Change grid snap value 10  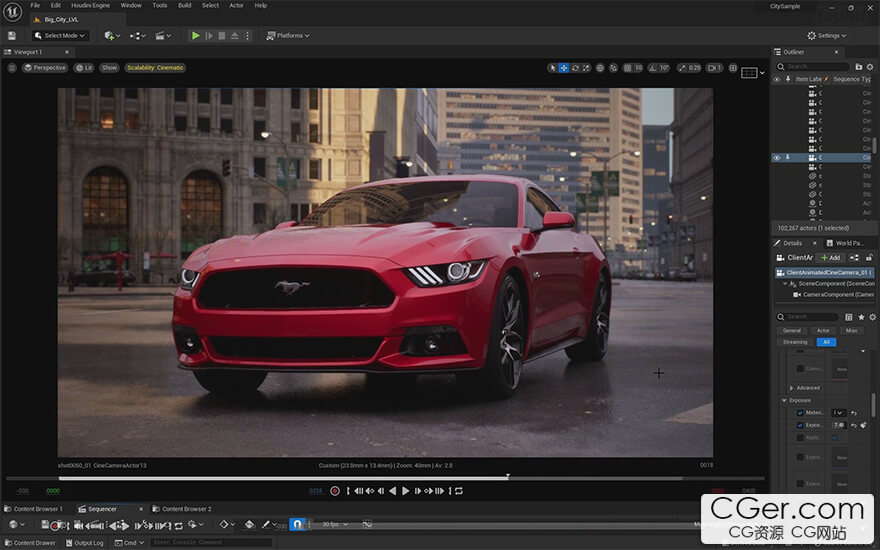coord(638,68)
